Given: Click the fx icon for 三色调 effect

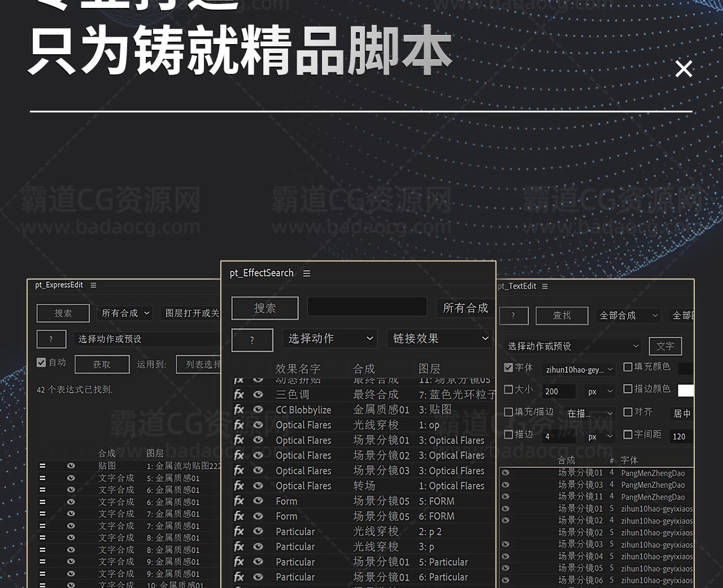Looking at the screenshot, I should 239,394.
